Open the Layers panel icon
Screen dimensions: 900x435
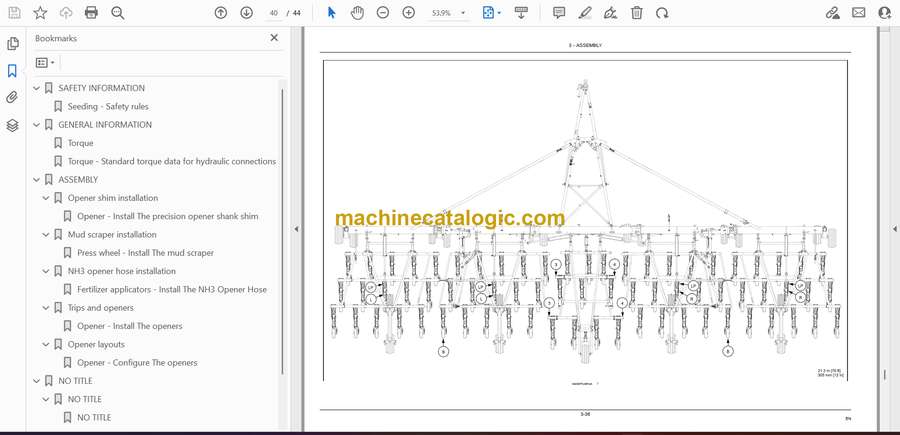[13, 125]
